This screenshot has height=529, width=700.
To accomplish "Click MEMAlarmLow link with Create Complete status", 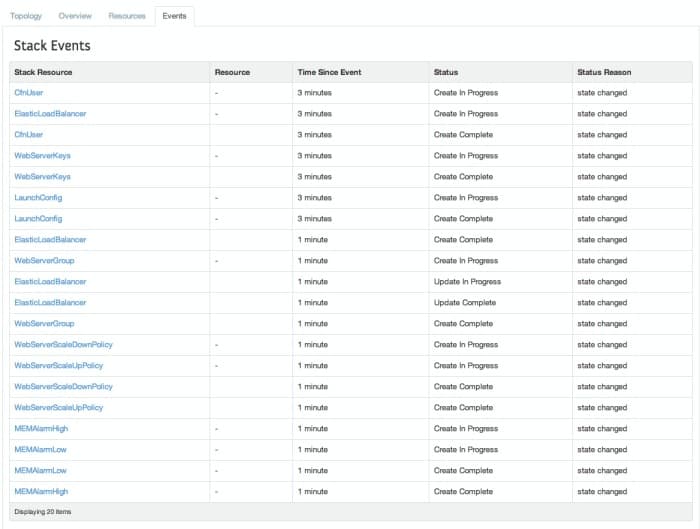I will point(40,471).
